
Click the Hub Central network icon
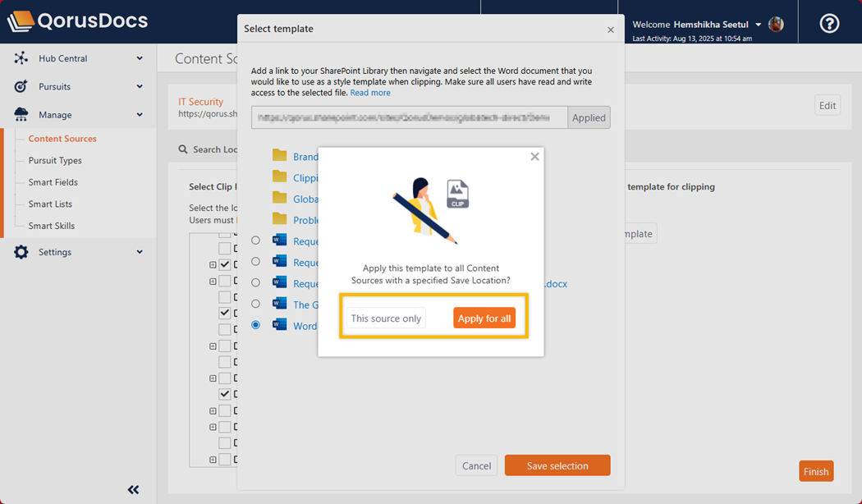point(21,58)
